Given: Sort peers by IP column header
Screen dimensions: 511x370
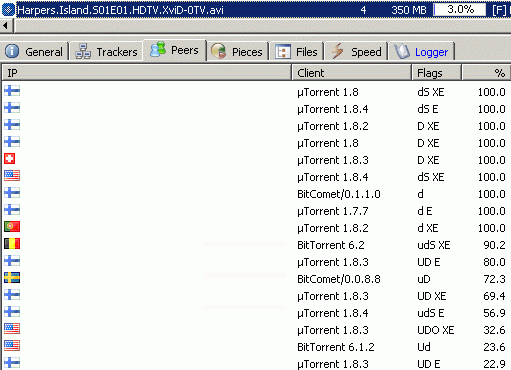Looking at the screenshot, I should [147, 73].
